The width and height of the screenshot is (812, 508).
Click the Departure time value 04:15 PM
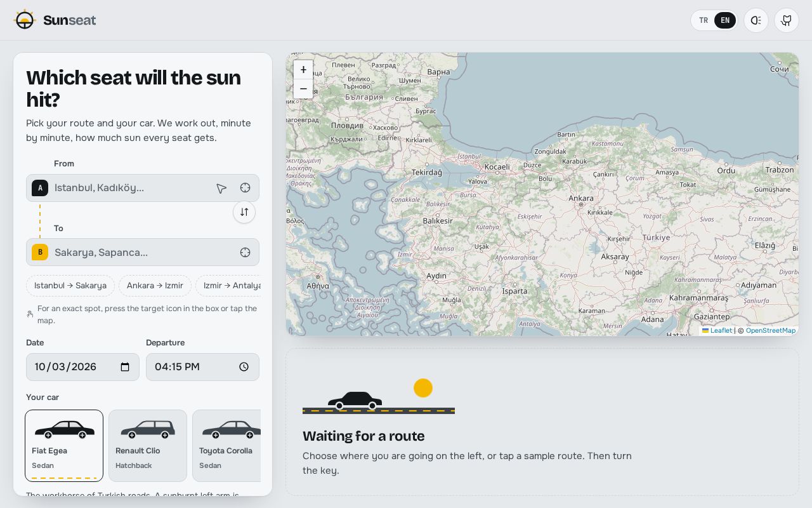pos(177,367)
